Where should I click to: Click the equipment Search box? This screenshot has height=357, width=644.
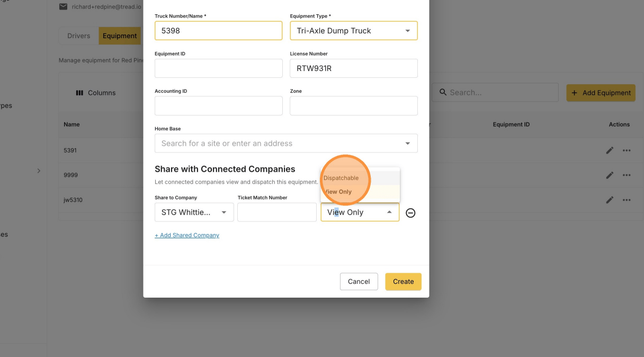point(495,92)
